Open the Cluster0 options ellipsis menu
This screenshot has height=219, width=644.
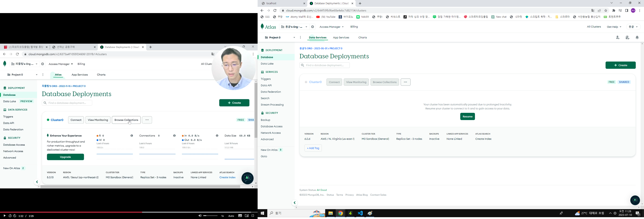point(406,82)
